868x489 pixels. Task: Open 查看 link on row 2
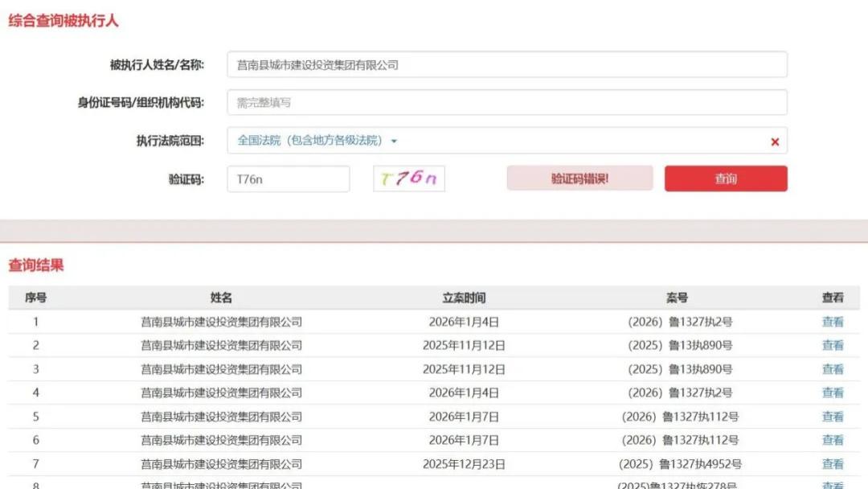coord(833,346)
